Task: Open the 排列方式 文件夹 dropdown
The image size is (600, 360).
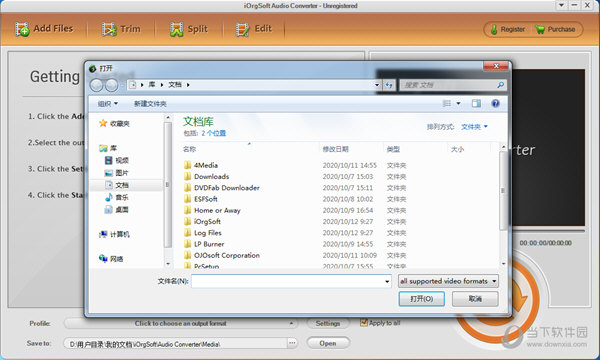Action: coord(474,127)
